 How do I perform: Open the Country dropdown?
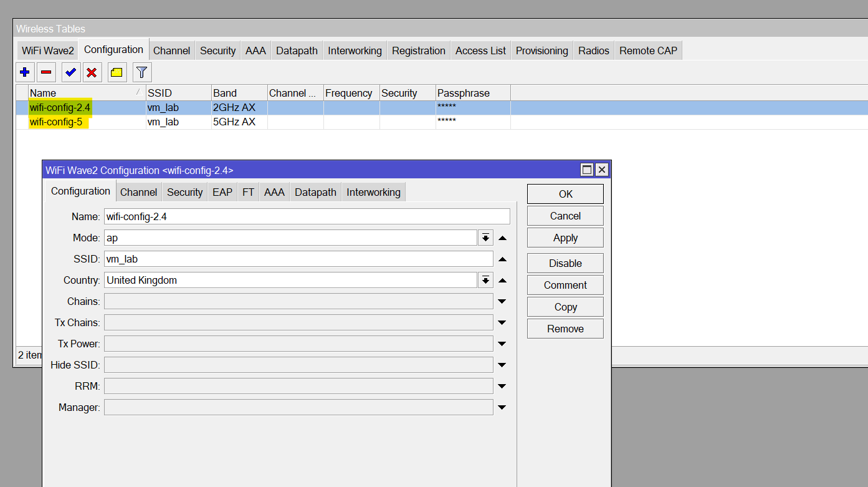[x=485, y=280]
